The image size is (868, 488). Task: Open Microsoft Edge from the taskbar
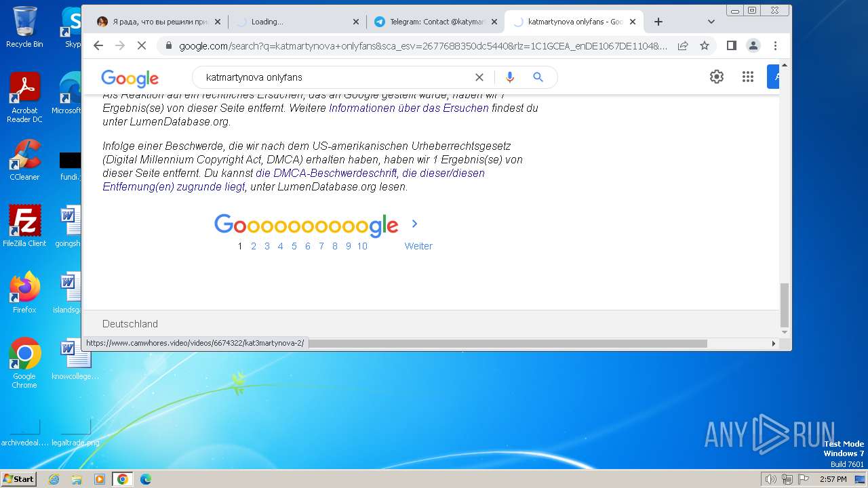146,479
